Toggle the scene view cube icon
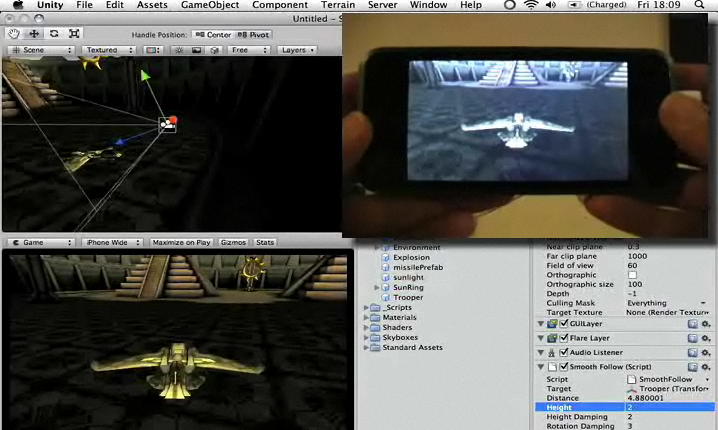Viewport: 718px width, 430px height. pos(214,50)
